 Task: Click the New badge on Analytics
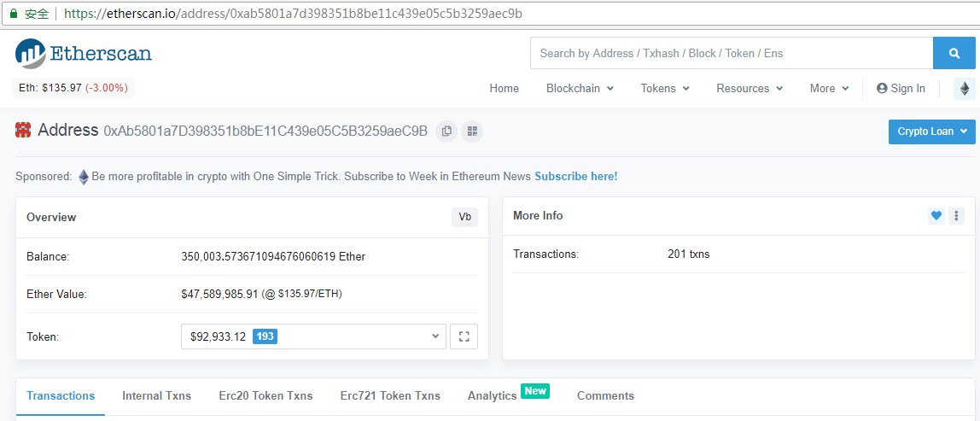pos(535,391)
